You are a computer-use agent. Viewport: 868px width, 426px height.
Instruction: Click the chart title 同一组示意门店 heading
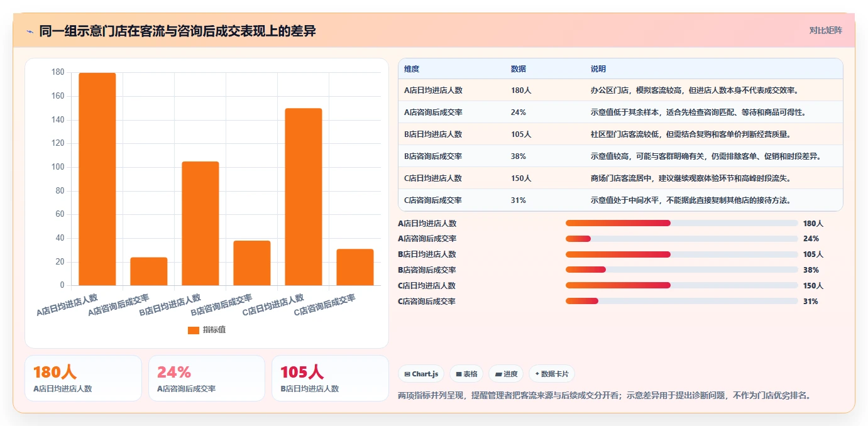coord(177,31)
